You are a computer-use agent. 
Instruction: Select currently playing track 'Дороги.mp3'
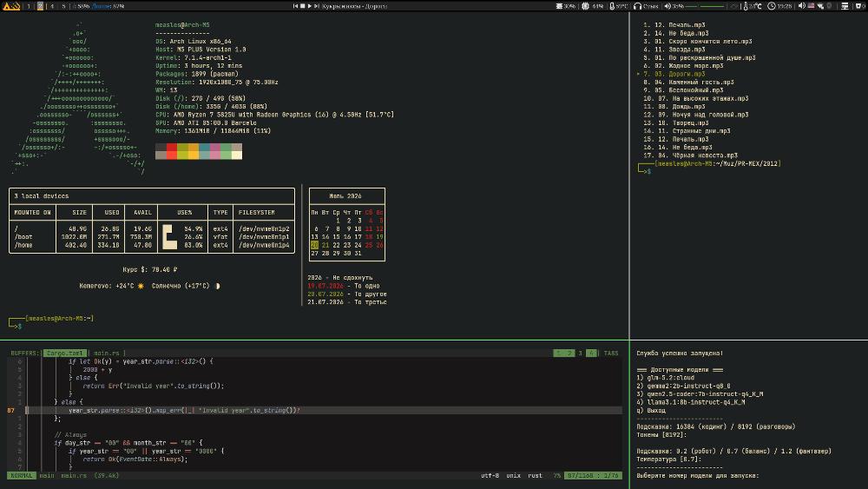674,74
